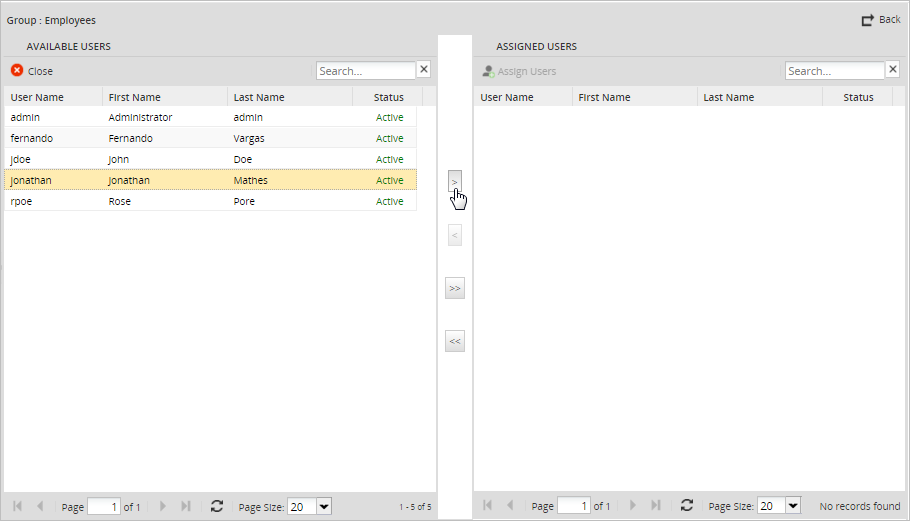Click the Available Users search field
910x521 pixels.
pyautogui.click(x=365, y=71)
